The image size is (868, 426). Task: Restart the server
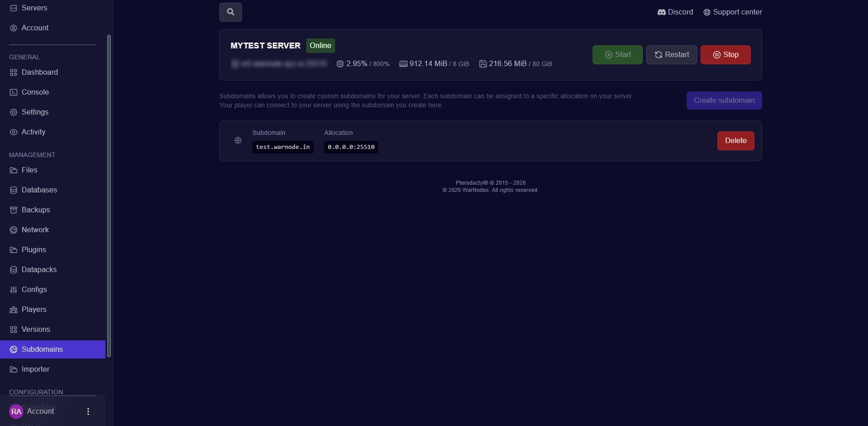[x=672, y=55]
